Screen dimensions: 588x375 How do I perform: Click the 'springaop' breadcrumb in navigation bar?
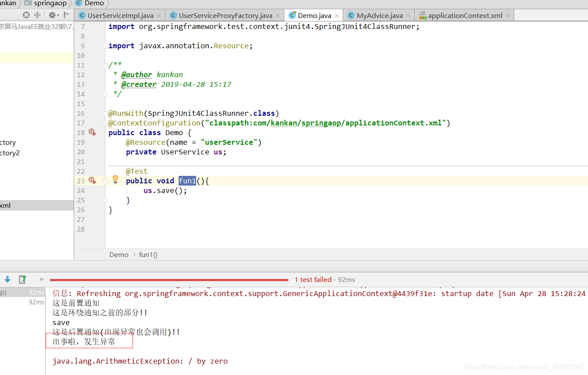tap(46, 3)
